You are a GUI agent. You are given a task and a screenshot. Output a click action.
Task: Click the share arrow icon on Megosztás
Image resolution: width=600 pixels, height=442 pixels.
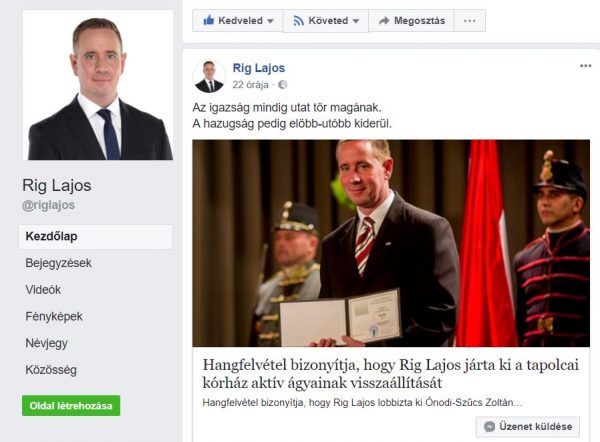pyautogui.click(x=384, y=21)
